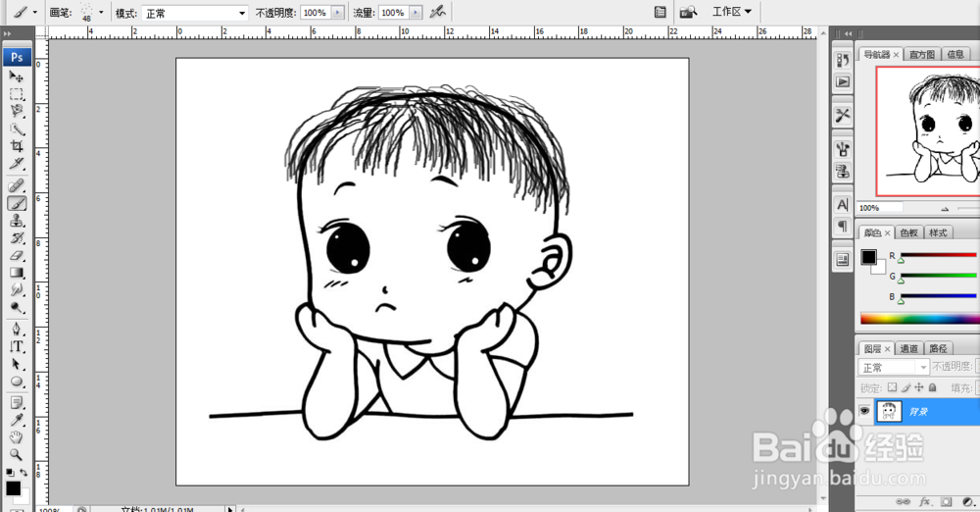
Task: Click the link layers button
Action: [904, 501]
